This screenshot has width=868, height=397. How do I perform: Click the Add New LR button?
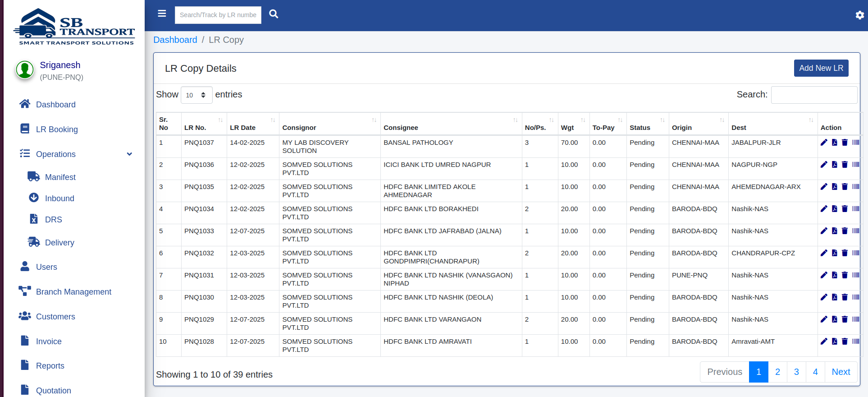[821, 68]
